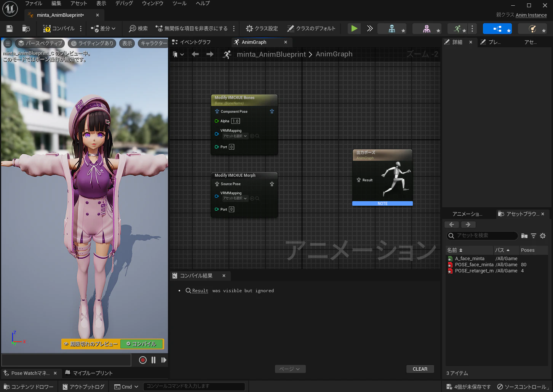Screen dimensions: 553x392
Task: Click the browse to asset icon
Action: (26, 29)
